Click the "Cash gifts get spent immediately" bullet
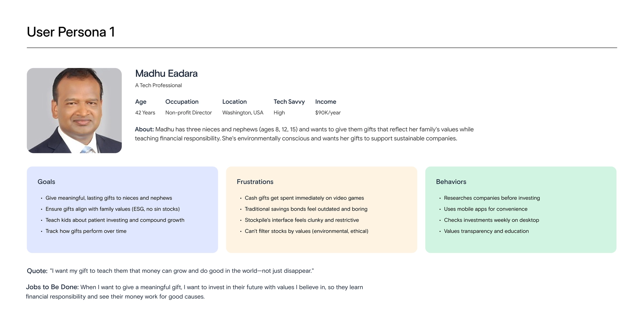The height and width of the screenshot is (325, 644). 304,198
